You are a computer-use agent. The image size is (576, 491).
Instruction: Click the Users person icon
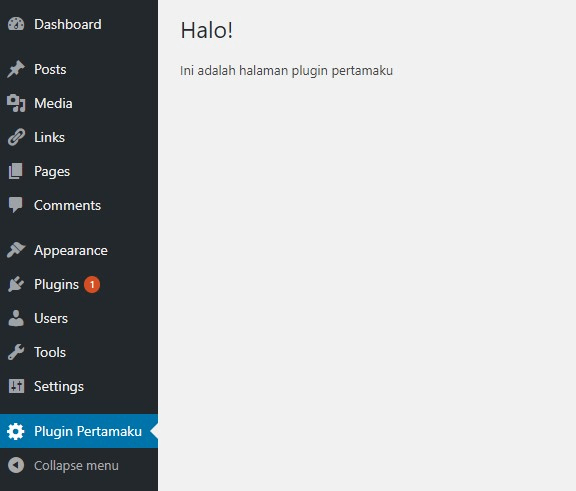[x=16, y=318]
